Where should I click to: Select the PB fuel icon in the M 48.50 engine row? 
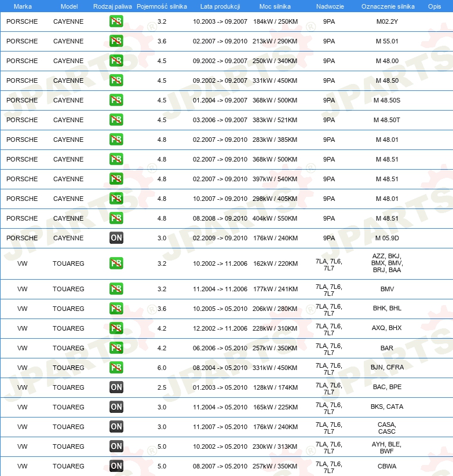pos(116,80)
